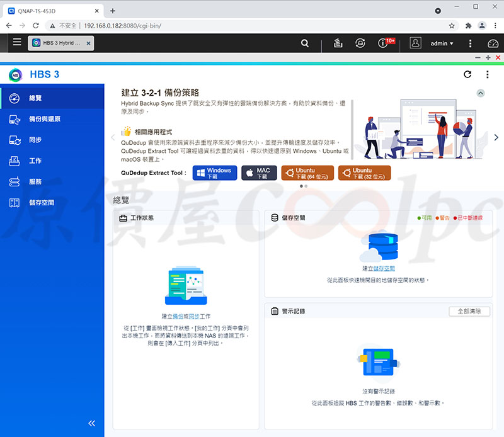Click the 不安全 site warning indicator
504x437 pixels.
click(x=63, y=26)
